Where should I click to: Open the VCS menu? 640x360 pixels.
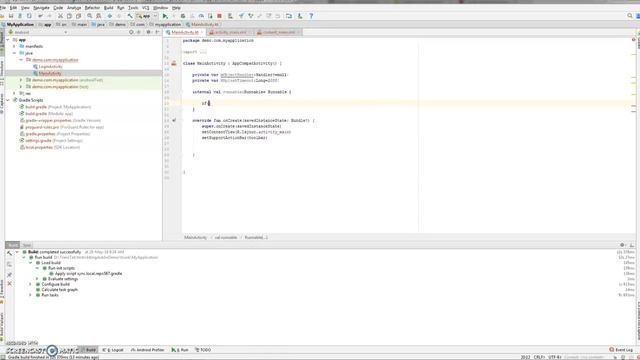coord(145,8)
